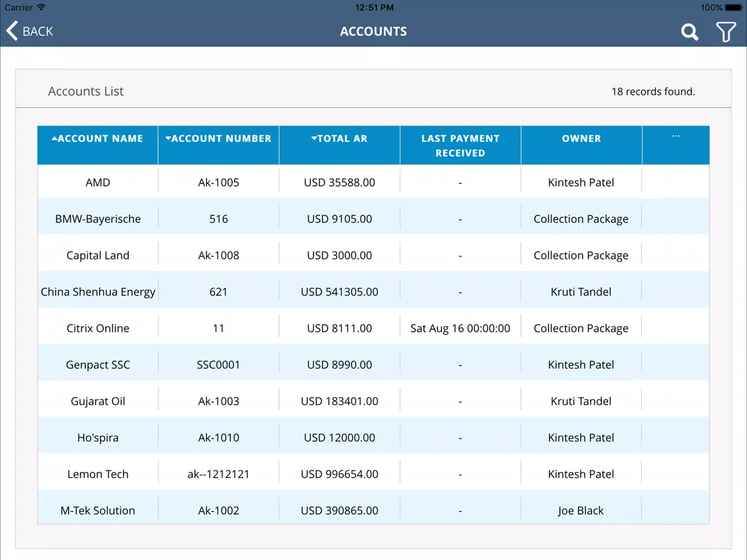Click the USD 9105.00 amount
The image size is (747, 560).
tap(340, 219)
